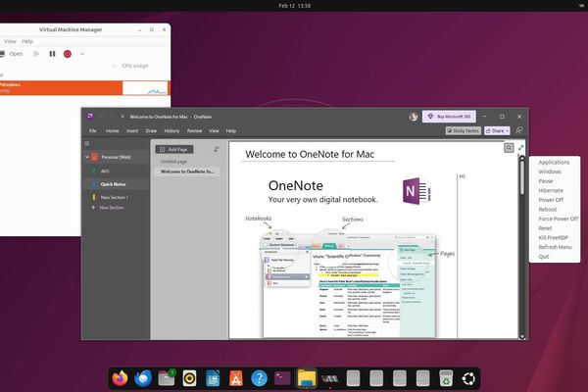Click the CPU usage column header
Image resolution: width=588 pixels, height=392 pixels.
(135, 66)
